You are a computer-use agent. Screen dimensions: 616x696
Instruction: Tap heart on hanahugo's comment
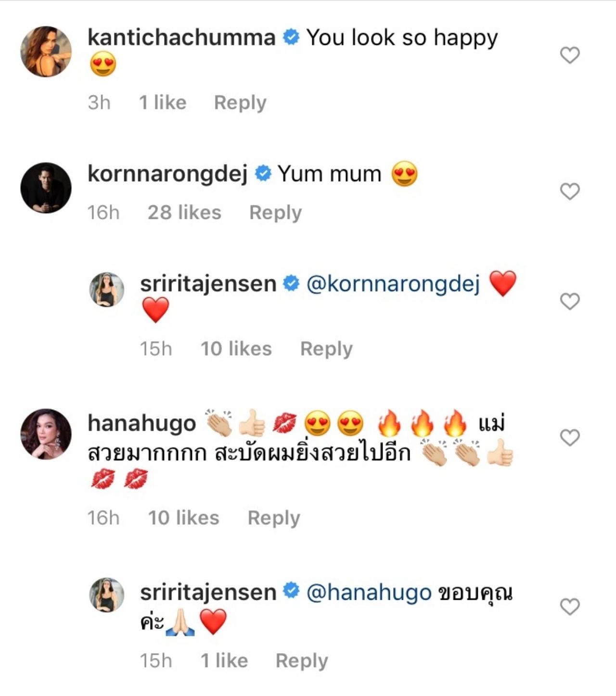point(570,438)
